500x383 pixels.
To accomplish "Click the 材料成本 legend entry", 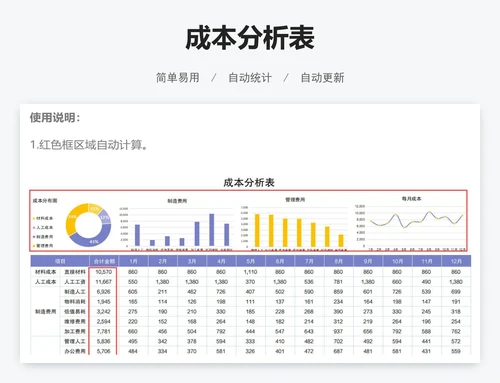I will (x=43, y=218).
